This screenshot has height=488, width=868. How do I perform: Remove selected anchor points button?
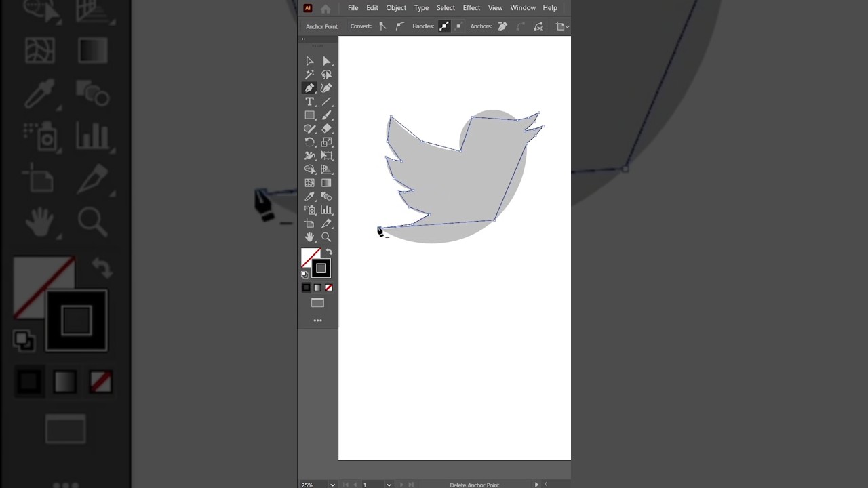(502, 26)
